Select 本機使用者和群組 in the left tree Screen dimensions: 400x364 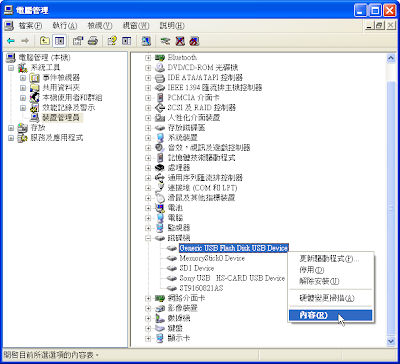tap(72, 98)
